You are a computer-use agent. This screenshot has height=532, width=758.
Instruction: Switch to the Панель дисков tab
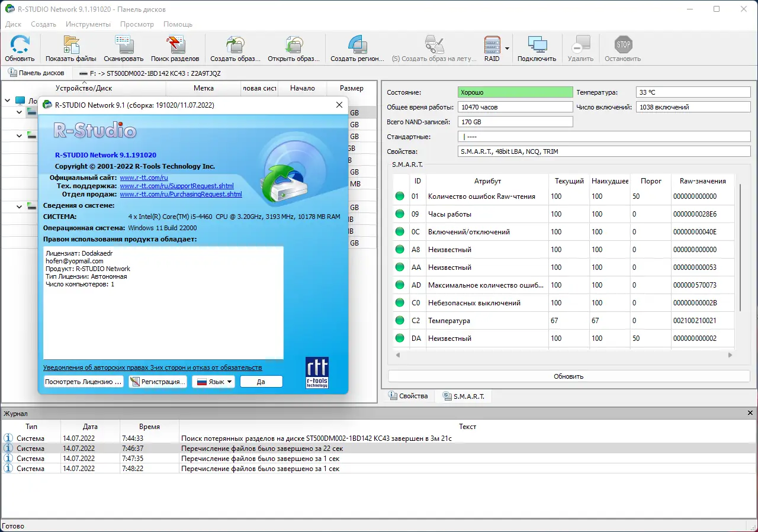pos(37,73)
